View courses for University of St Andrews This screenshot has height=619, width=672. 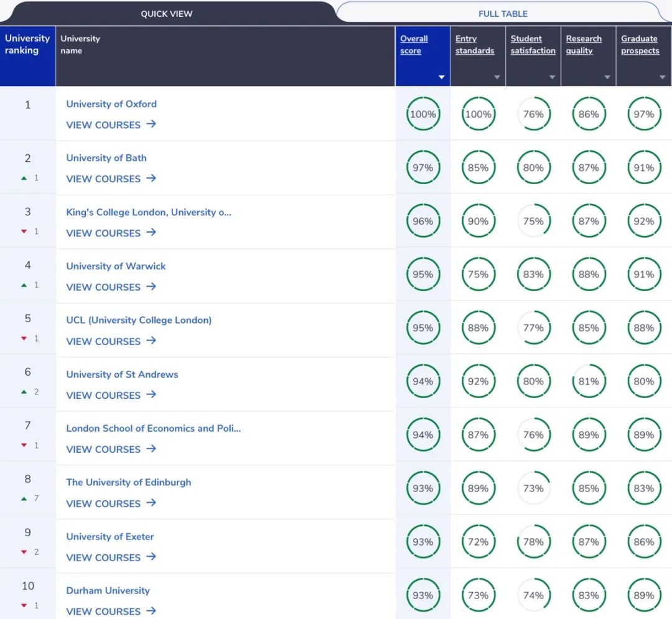tap(111, 396)
